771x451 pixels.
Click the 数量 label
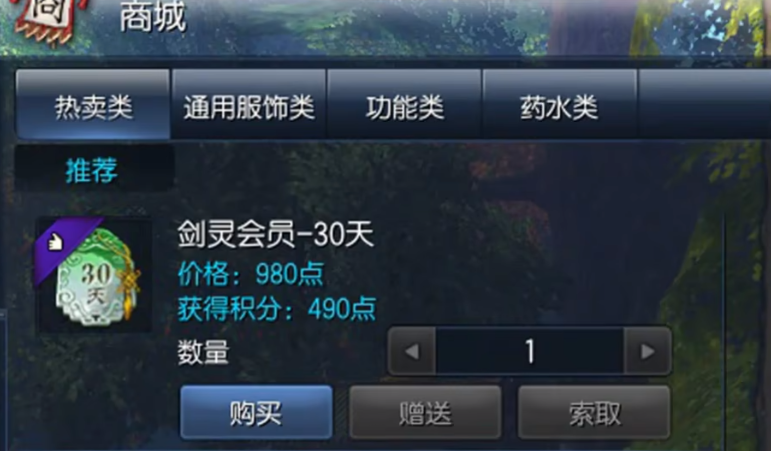click(x=204, y=352)
